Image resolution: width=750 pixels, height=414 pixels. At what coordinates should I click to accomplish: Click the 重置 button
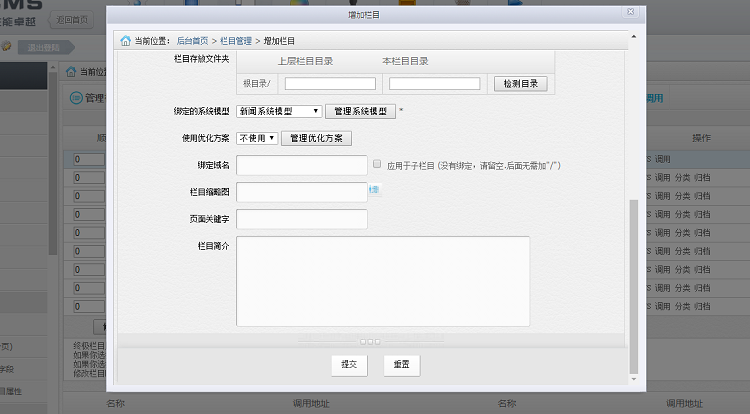pyautogui.click(x=401, y=365)
